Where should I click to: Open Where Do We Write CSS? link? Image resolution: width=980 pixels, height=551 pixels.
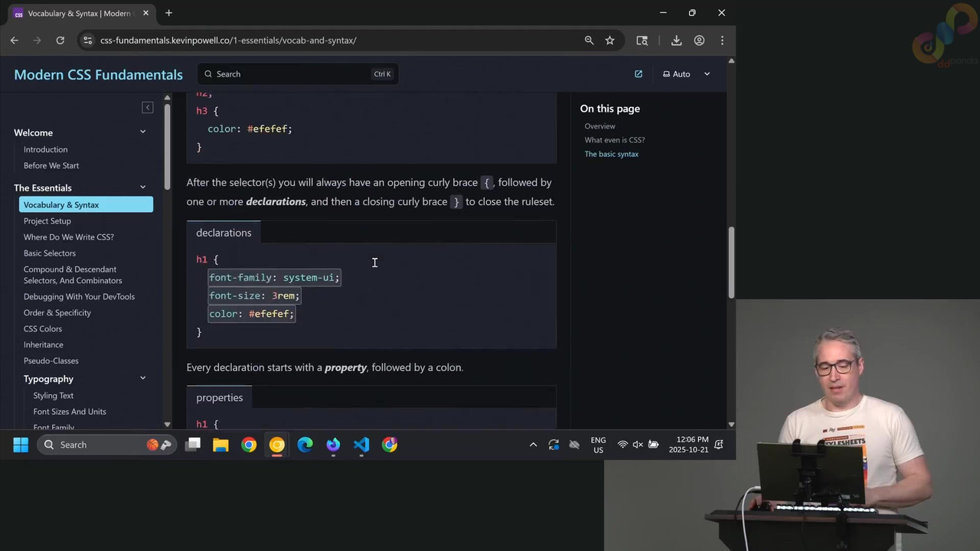coord(69,237)
